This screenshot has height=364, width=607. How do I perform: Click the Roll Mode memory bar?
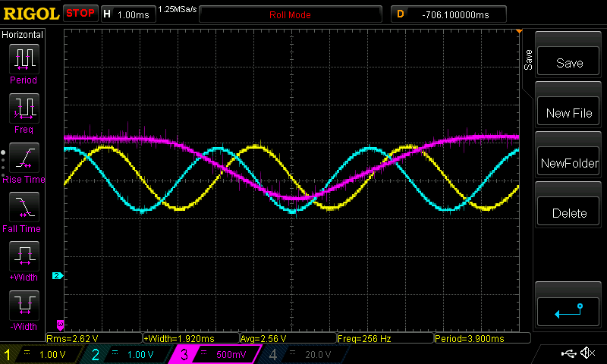point(291,14)
